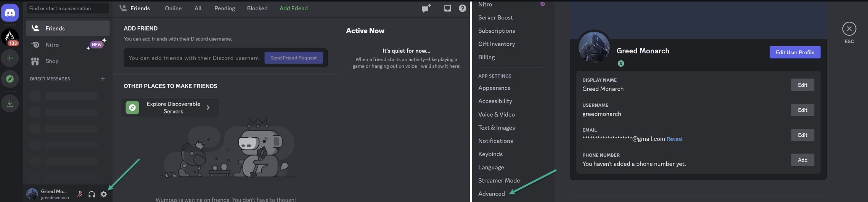
Task: Open Nitro in settings sidebar
Action: click(x=485, y=5)
